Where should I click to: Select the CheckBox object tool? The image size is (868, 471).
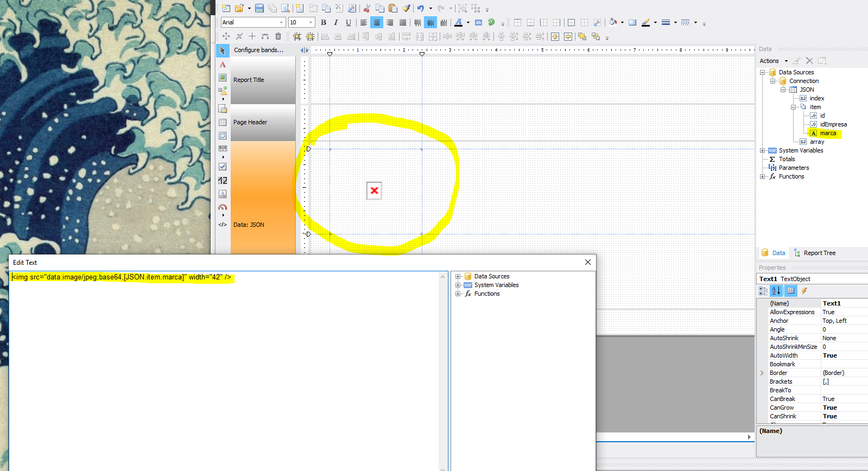pyautogui.click(x=223, y=167)
